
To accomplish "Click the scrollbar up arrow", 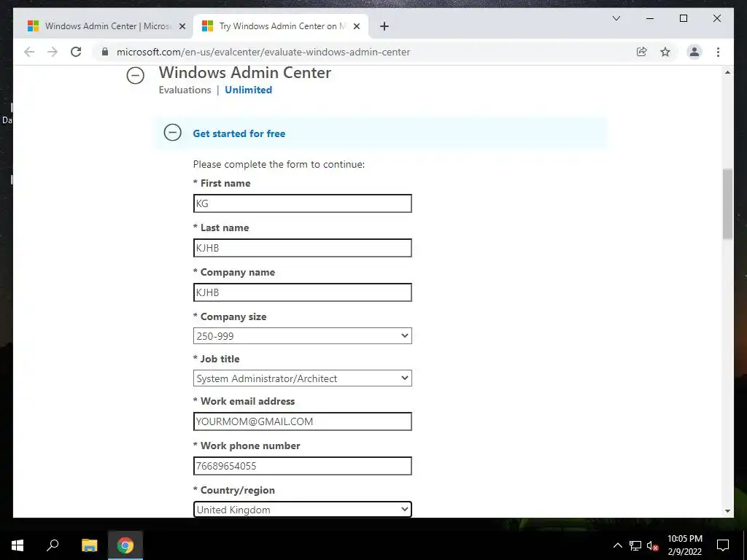I will [727, 72].
